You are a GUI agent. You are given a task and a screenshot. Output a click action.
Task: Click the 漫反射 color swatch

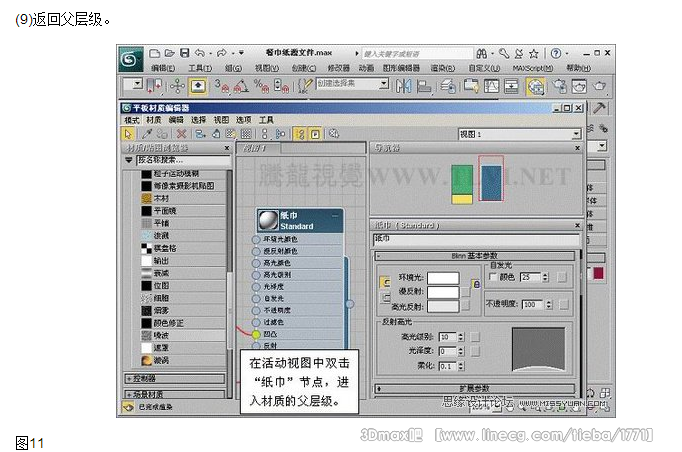tap(443, 292)
